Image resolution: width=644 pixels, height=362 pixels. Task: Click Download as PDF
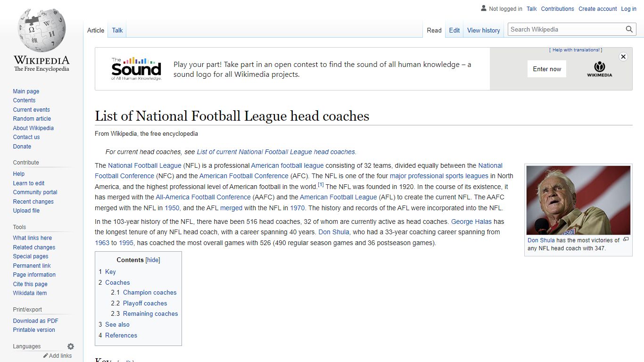[x=35, y=321]
